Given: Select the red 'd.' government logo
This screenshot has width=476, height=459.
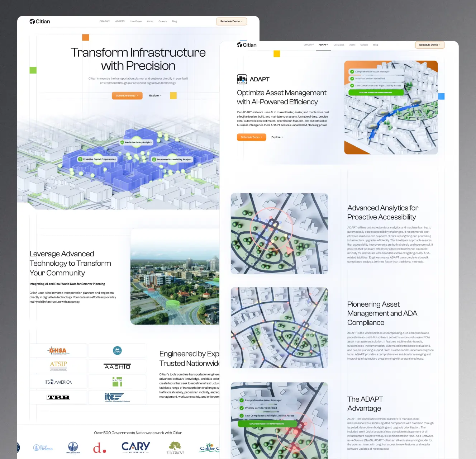Looking at the screenshot, I should (x=100, y=448).
